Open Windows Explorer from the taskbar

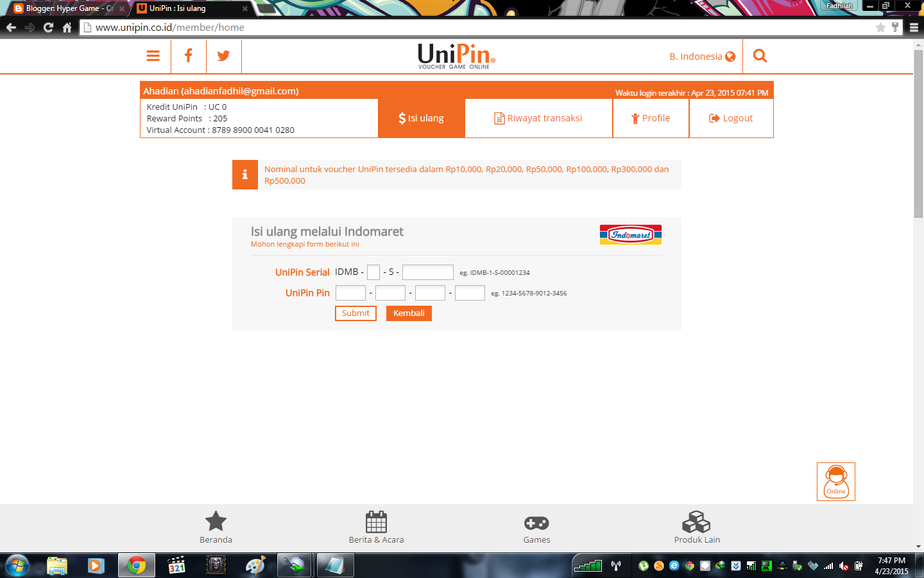coord(57,566)
